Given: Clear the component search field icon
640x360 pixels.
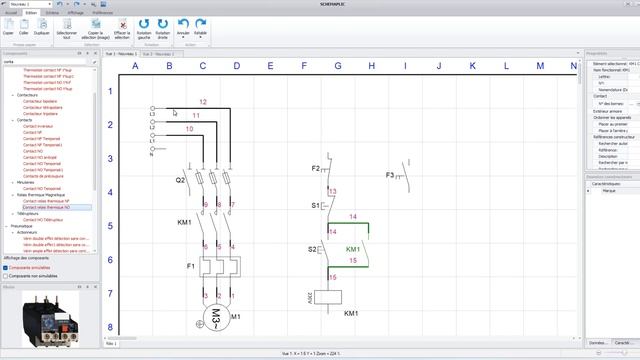Looking at the screenshot, I should pos(94,62).
